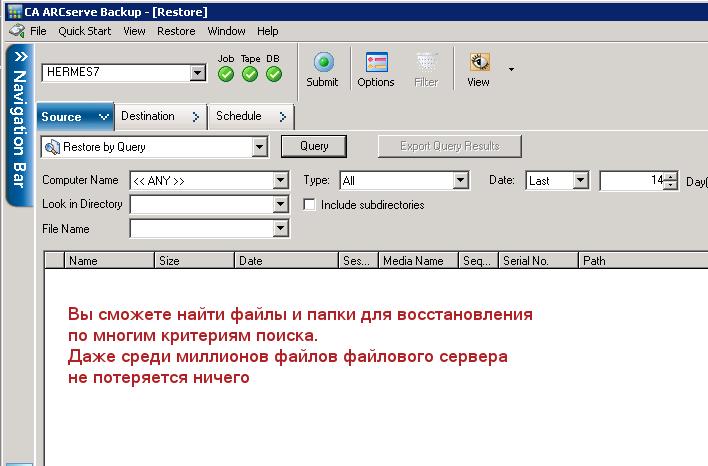Viewport: 708px width, 466px height.
Task: Open the File menu
Action: 38,31
